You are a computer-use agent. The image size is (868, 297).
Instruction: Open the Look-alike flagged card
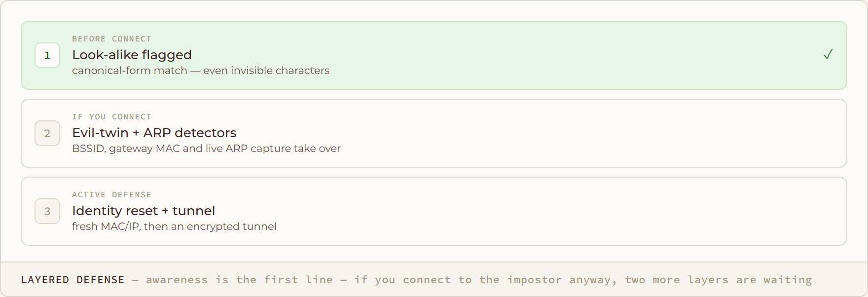click(434, 55)
